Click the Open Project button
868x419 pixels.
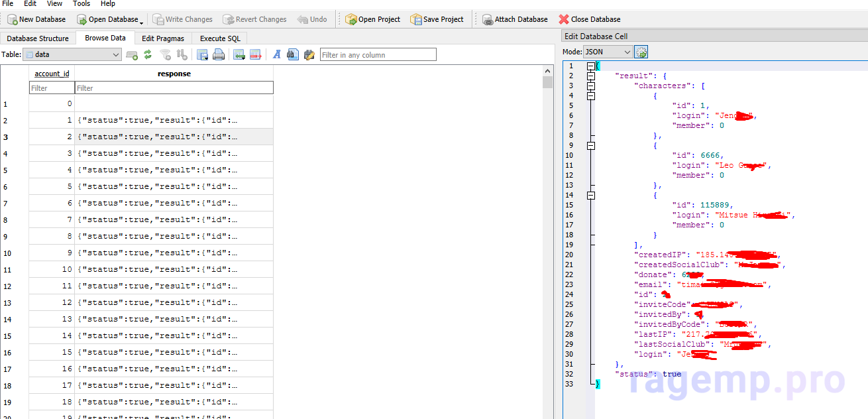[372, 19]
